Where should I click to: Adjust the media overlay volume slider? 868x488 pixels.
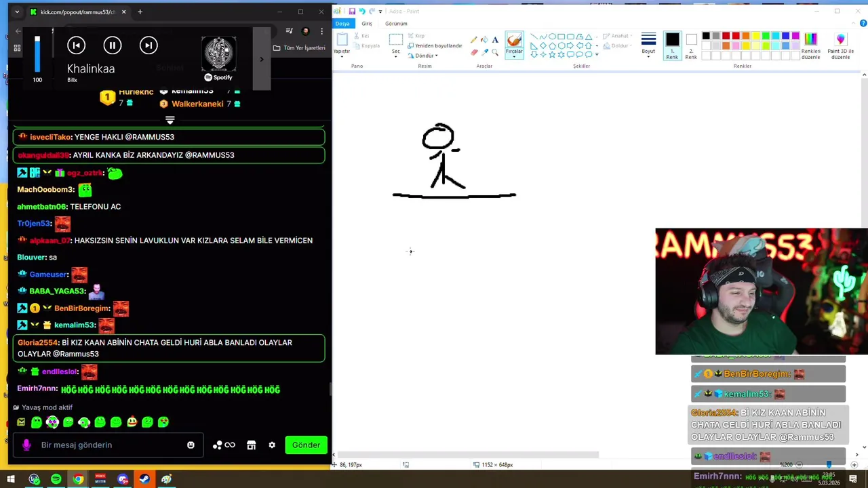click(37, 54)
